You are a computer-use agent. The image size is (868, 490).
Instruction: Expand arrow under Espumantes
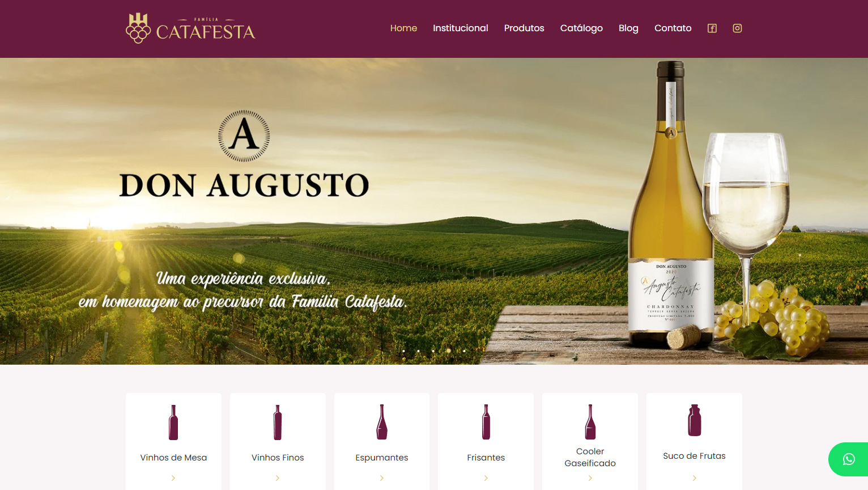(x=382, y=478)
